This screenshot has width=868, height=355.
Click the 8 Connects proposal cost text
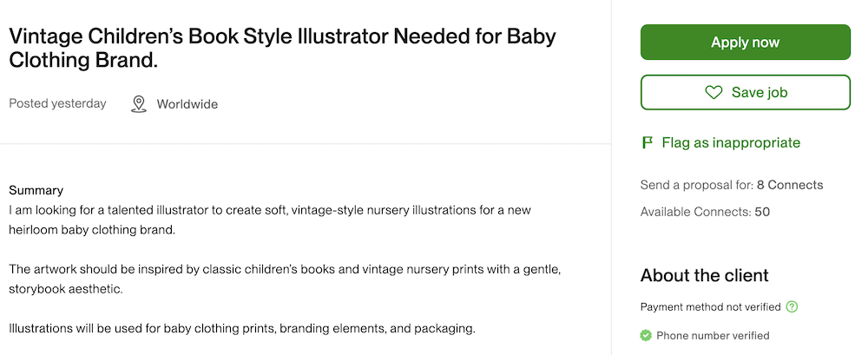pyautogui.click(x=789, y=185)
